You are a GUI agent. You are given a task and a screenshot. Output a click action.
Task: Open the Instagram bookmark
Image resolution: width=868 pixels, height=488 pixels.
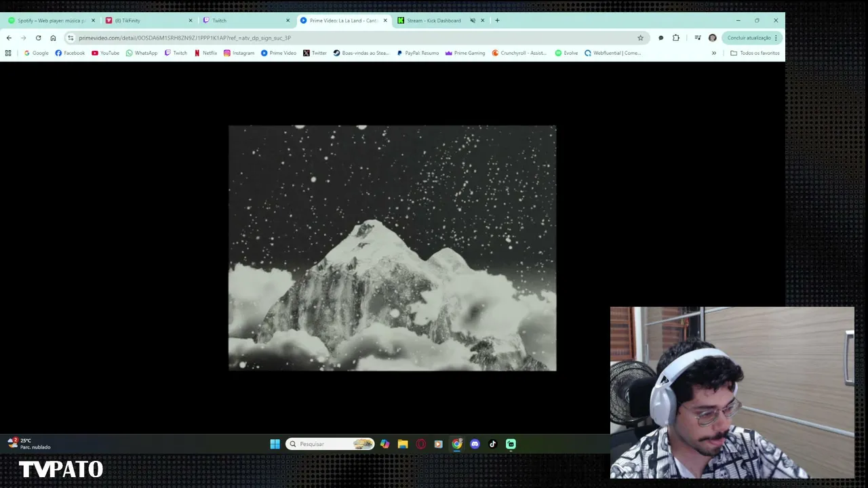coord(239,53)
